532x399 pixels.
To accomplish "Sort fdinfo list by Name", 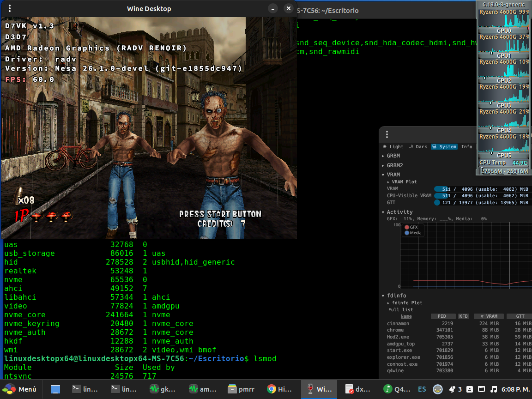I will (406, 316).
